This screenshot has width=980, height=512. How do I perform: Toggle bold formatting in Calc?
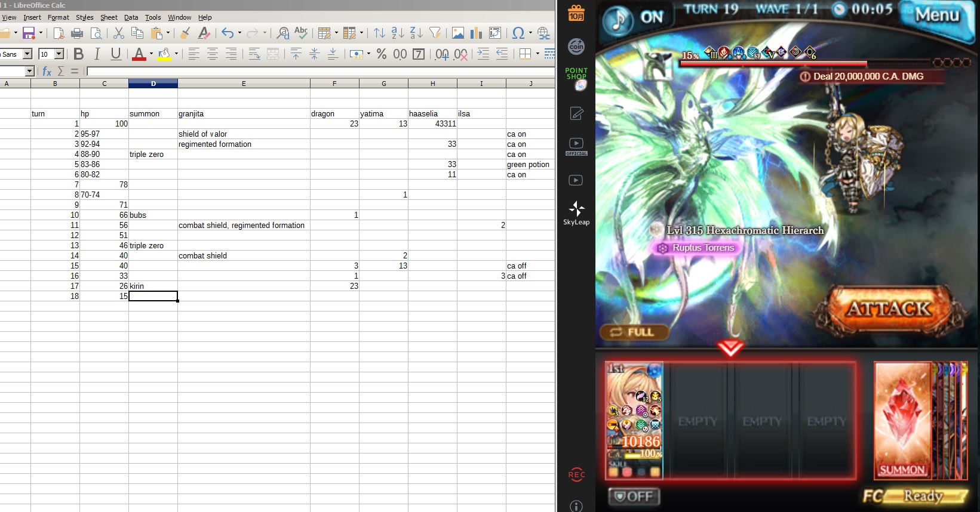(x=78, y=54)
